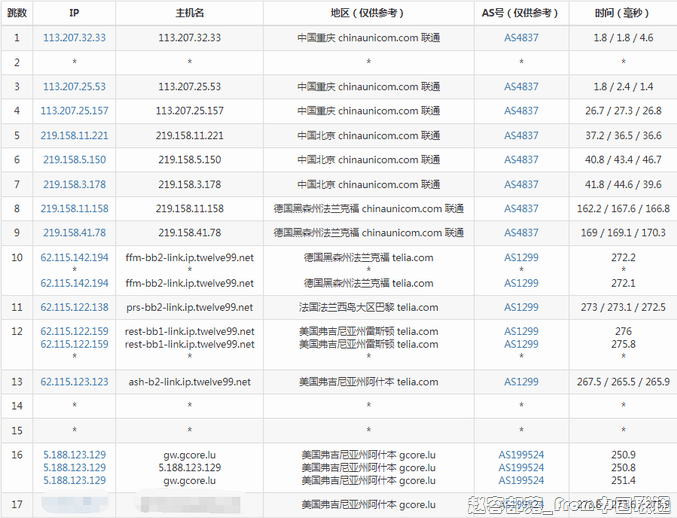The width and height of the screenshot is (677, 518).
Task: Select the 251.4 time value in hop 16
Action: tap(623, 480)
